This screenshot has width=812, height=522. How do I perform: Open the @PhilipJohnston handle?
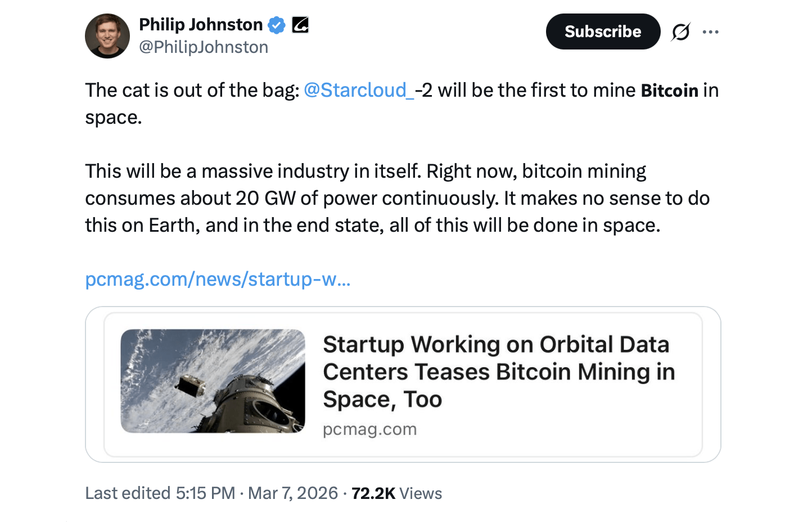click(204, 47)
